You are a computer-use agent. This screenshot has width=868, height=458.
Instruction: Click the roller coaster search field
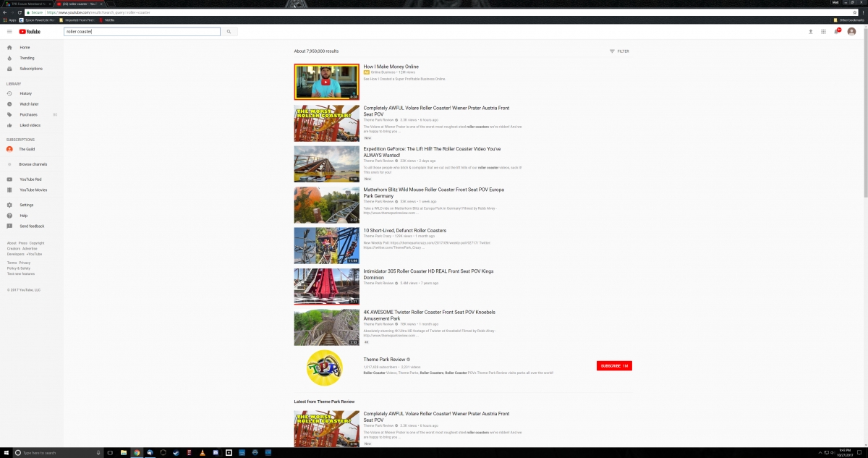click(x=142, y=32)
